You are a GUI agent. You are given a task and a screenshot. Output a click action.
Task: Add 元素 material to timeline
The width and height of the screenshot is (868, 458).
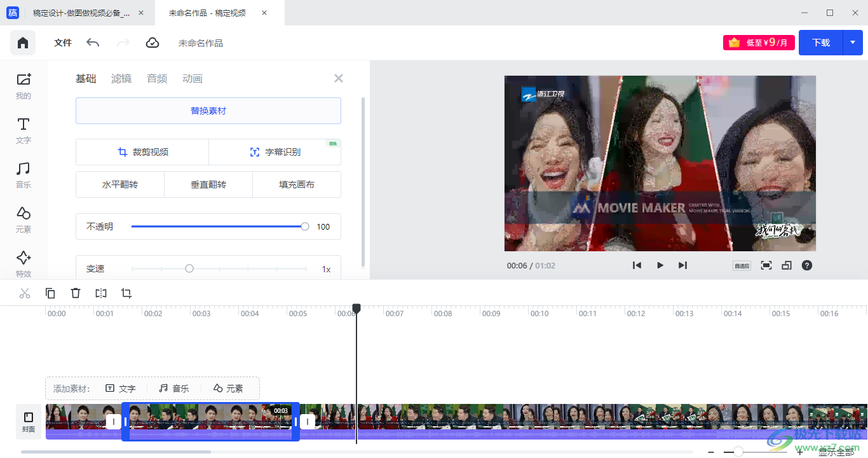228,388
